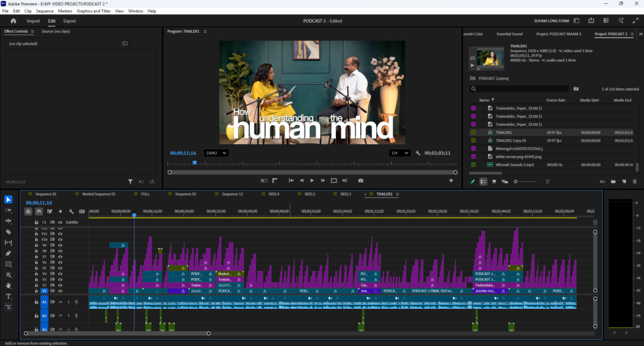
Task: Switch to Essential Sound tab
Action: coord(509,34)
